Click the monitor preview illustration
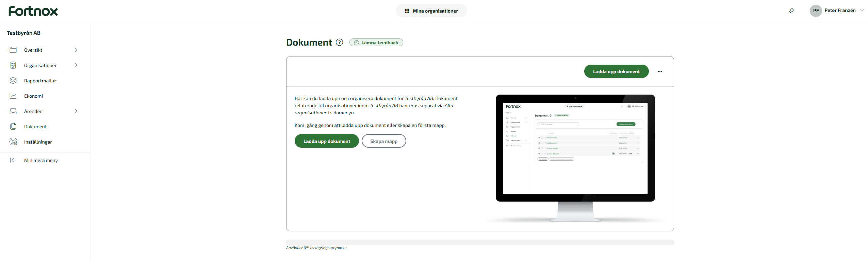The image size is (868, 262). click(575, 153)
